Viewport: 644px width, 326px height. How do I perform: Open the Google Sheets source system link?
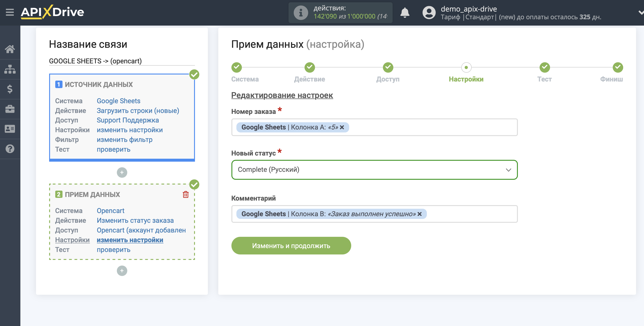pos(118,101)
